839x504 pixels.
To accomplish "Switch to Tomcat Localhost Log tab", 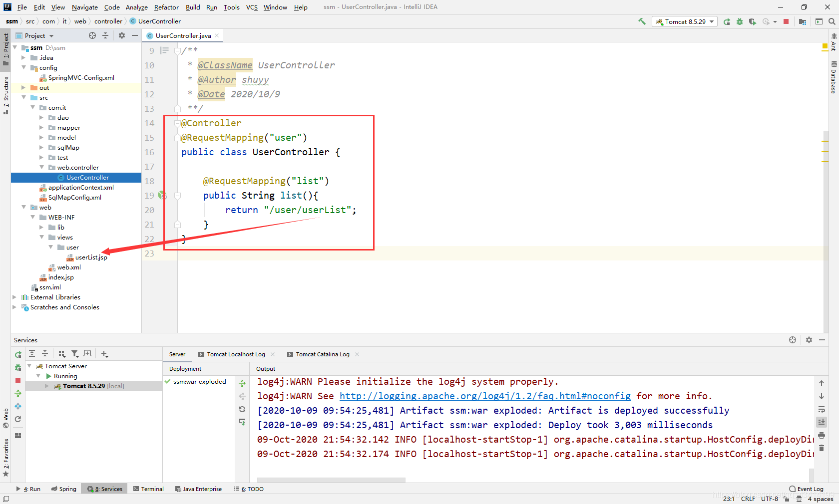I will 236,354.
